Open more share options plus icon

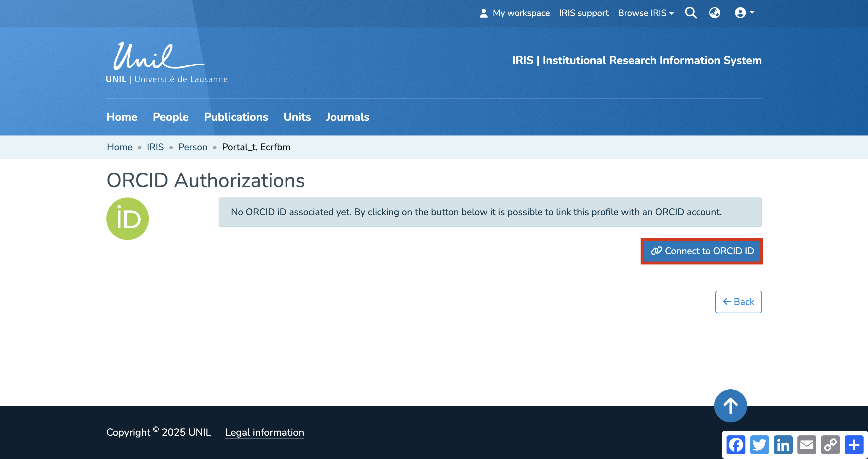point(854,445)
